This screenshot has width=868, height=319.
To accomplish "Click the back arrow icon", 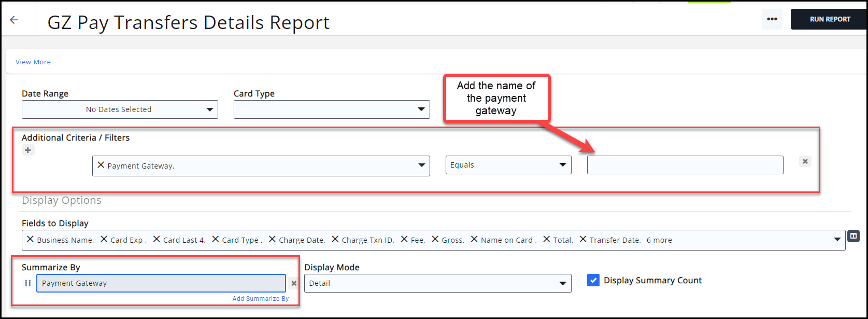I will point(14,20).
